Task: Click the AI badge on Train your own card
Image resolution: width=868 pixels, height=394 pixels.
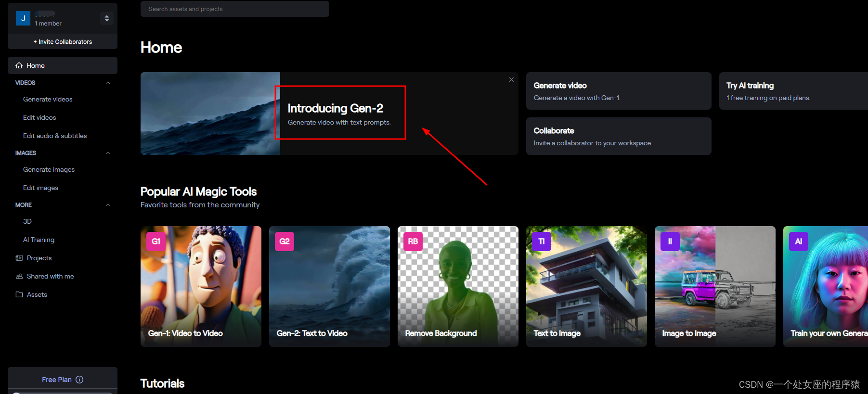Action: [x=799, y=241]
